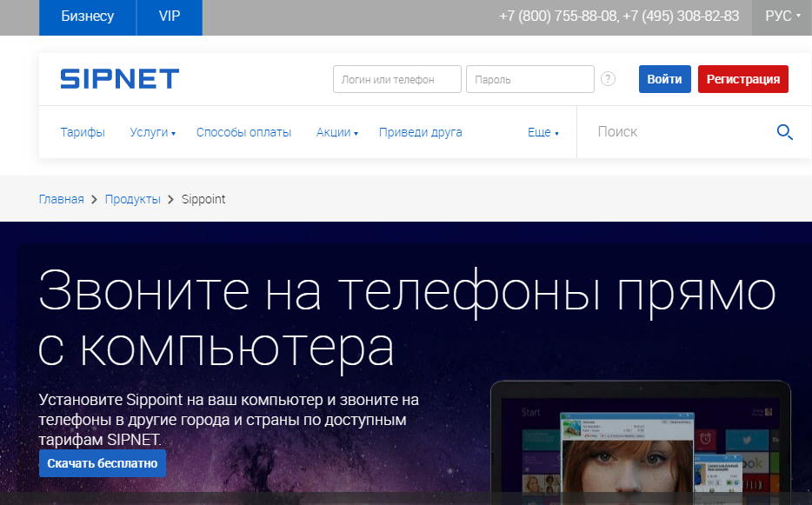Click the Войти button
This screenshot has height=505, width=812.
[665, 79]
